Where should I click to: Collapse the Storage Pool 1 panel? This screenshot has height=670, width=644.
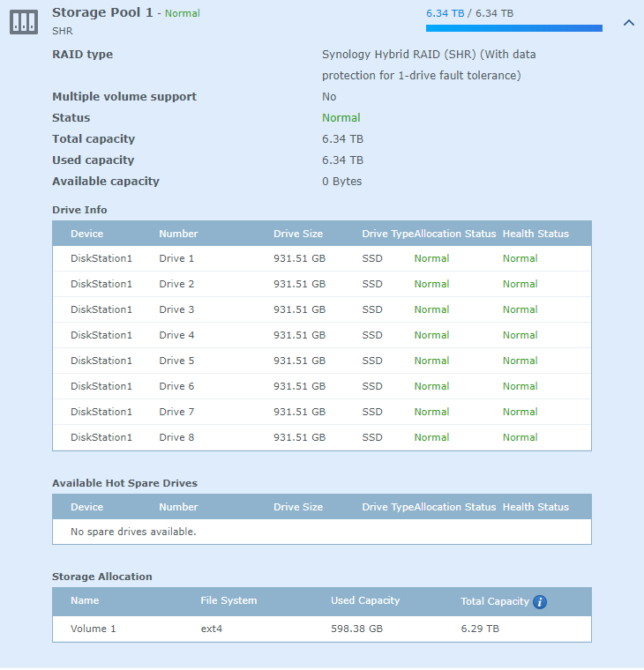(x=628, y=23)
